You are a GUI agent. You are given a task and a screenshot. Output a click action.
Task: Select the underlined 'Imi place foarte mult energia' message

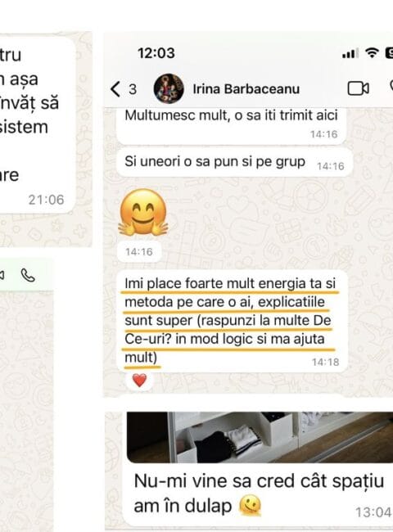[233, 321]
